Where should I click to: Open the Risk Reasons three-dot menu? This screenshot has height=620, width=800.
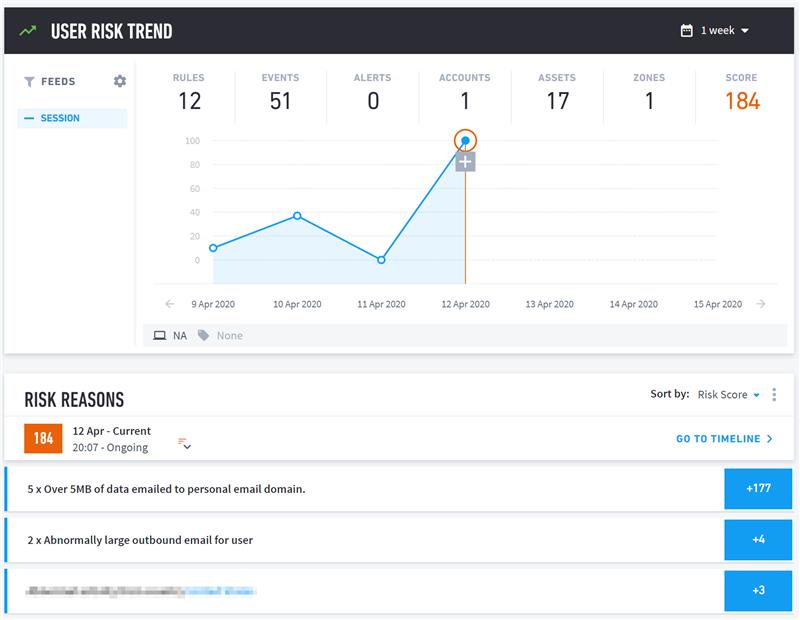coord(774,395)
